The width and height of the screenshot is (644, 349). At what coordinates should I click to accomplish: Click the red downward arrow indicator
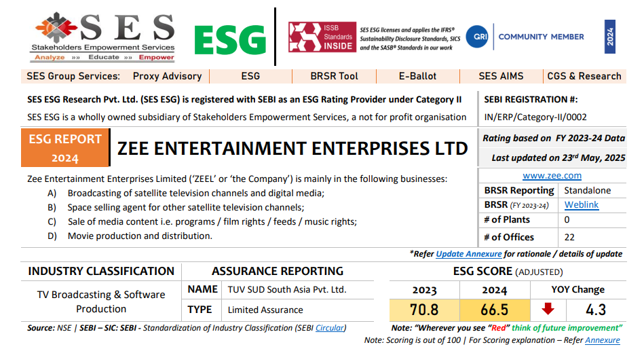coord(548,309)
